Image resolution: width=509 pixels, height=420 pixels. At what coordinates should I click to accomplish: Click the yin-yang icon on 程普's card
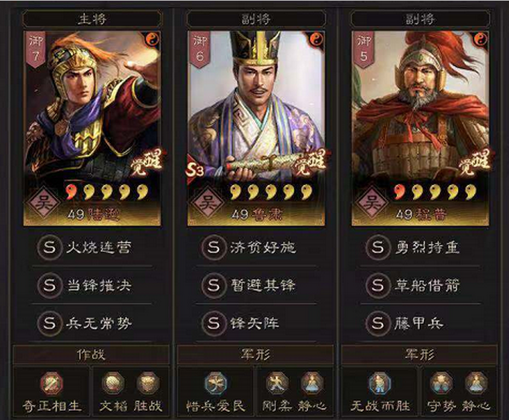point(481,39)
